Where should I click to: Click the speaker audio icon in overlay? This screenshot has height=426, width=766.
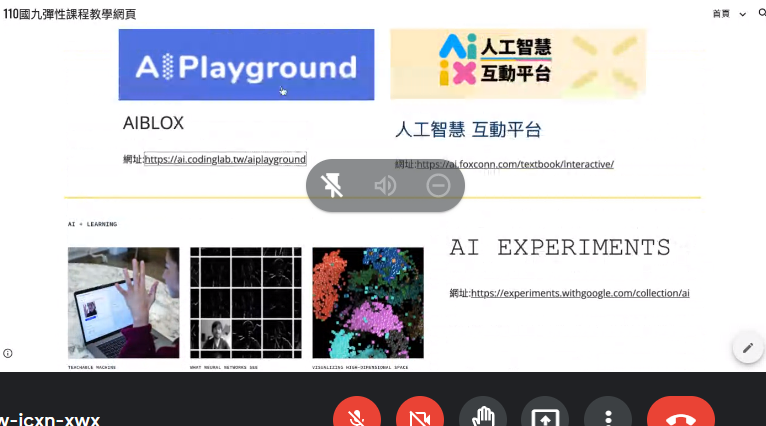click(385, 186)
